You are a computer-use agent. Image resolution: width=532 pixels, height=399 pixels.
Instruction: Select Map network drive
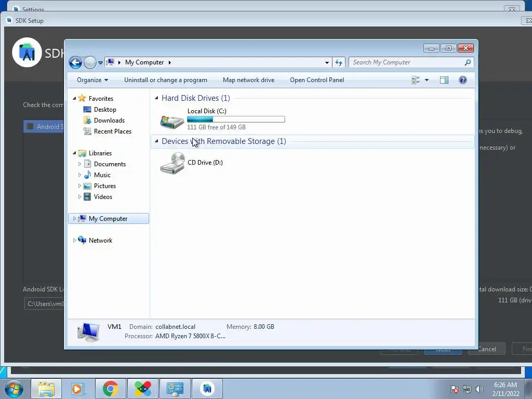[x=249, y=80]
